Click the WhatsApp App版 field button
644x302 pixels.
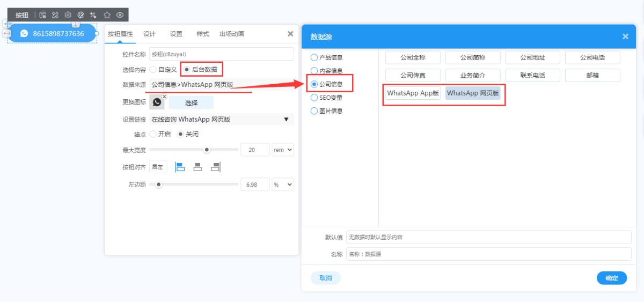coord(413,93)
